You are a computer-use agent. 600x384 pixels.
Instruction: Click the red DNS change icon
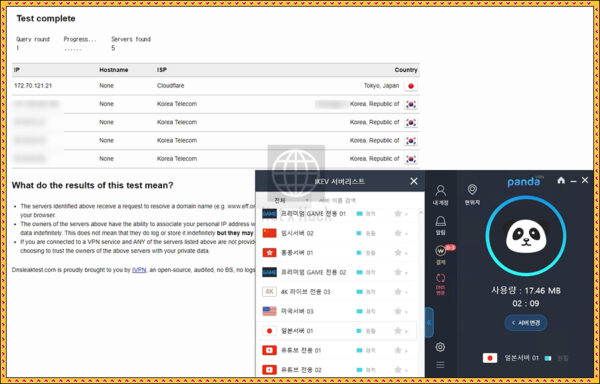click(x=440, y=284)
